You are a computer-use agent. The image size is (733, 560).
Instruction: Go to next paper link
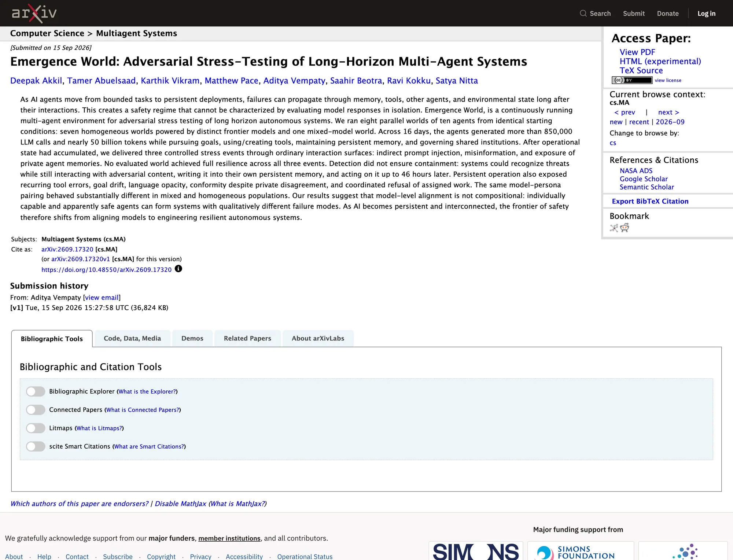(668, 112)
